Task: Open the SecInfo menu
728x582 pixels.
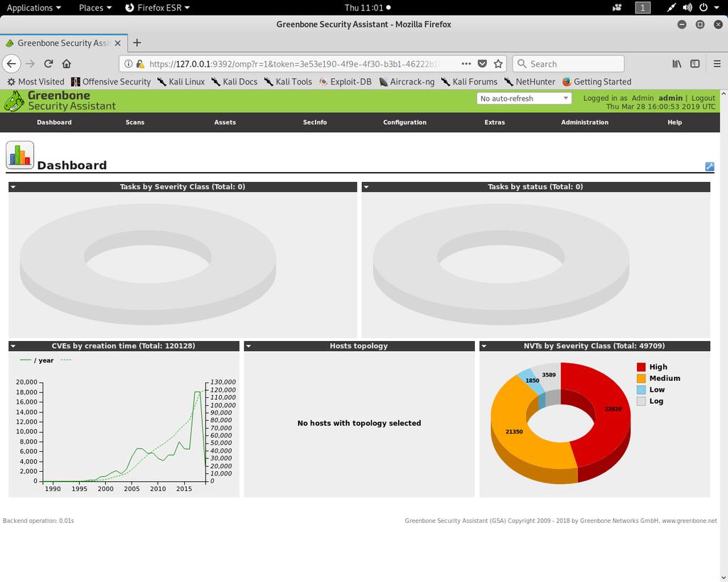Action: click(x=315, y=122)
